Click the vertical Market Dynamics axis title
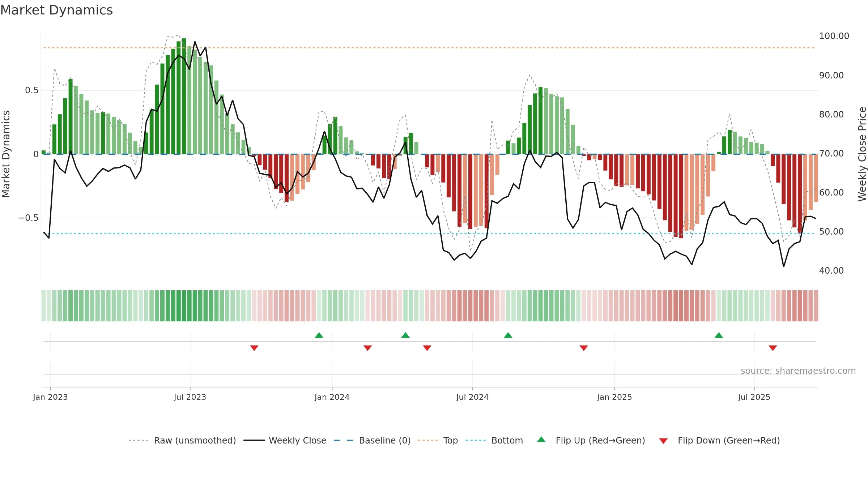Viewport: 868px width, 488px height. 6,154
